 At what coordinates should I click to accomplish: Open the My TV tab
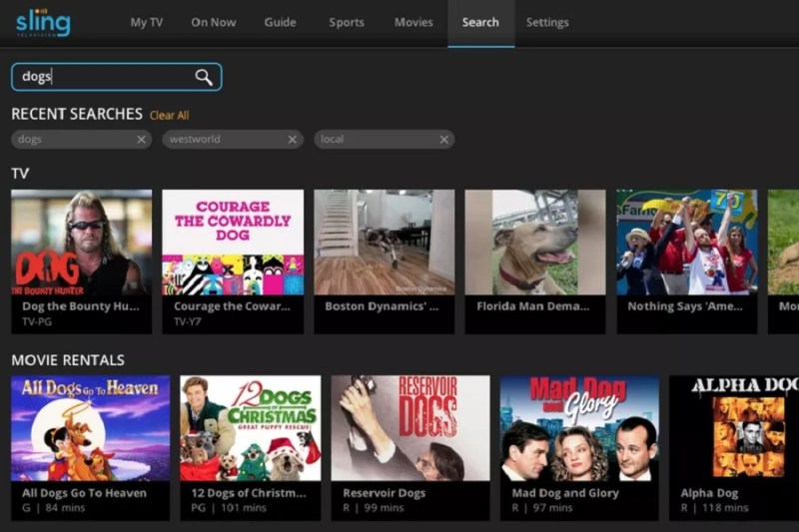(x=146, y=22)
